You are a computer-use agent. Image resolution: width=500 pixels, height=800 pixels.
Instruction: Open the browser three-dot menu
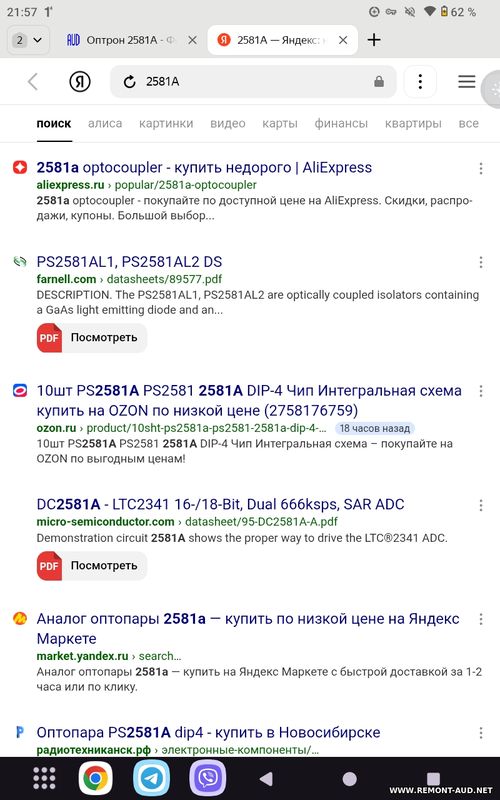pyautogui.click(x=420, y=82)
